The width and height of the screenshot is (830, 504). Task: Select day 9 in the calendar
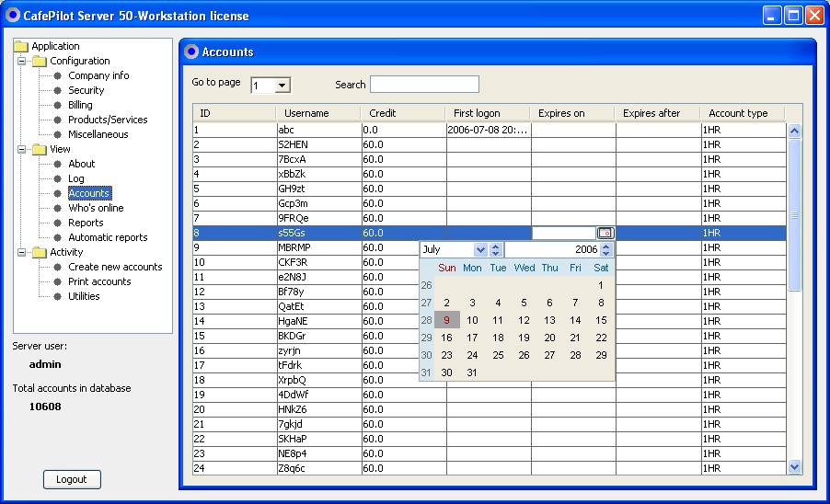coord(447,320)
